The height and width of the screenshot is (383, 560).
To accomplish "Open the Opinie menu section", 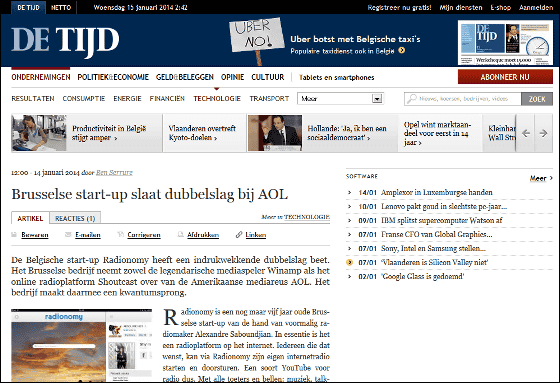I will (232, 77).
